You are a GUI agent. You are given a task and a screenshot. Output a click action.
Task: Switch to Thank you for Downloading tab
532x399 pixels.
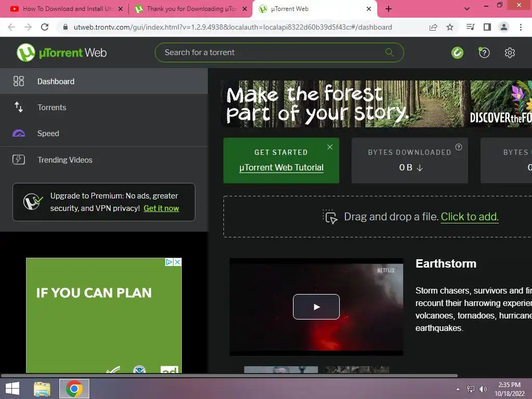(x=191, y=9)
